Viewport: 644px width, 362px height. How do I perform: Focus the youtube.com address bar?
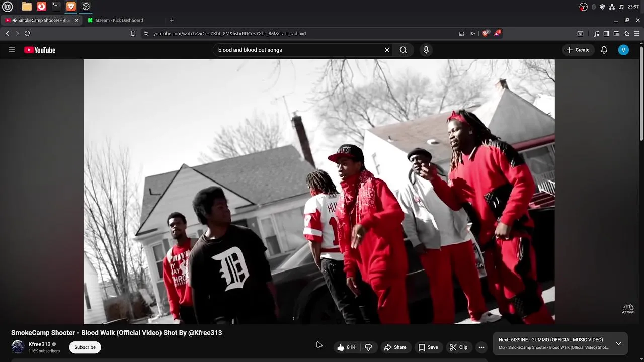coord(229,34)
